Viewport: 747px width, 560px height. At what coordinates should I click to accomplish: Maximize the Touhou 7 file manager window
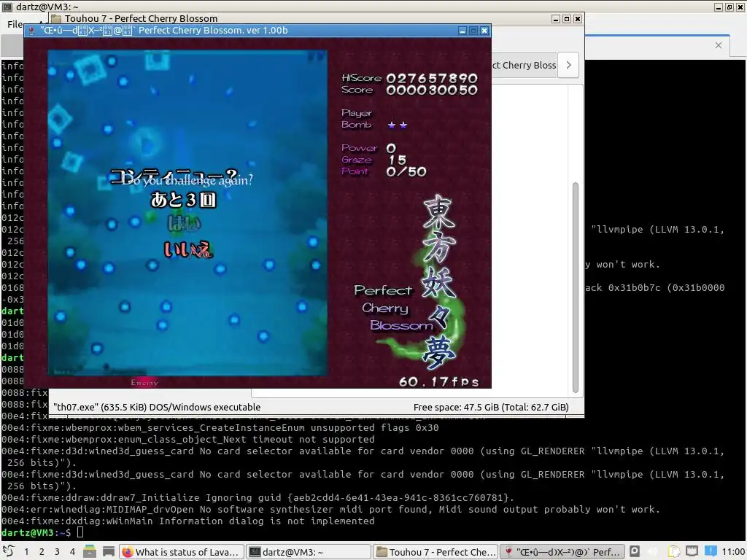(x=566, y=18)
